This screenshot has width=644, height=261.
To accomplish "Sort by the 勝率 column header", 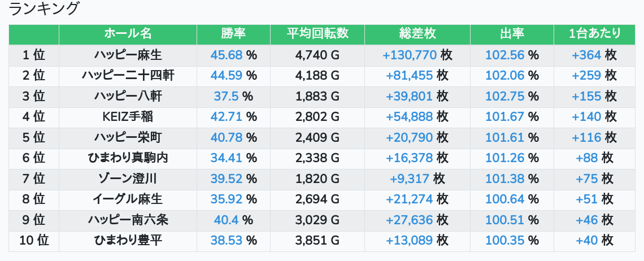I will click(233, 34).
